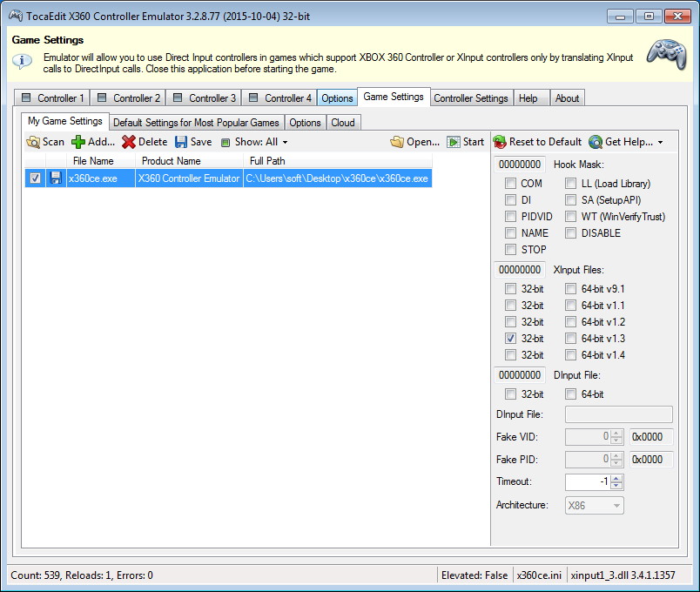Check the NAME hook option

510,233
